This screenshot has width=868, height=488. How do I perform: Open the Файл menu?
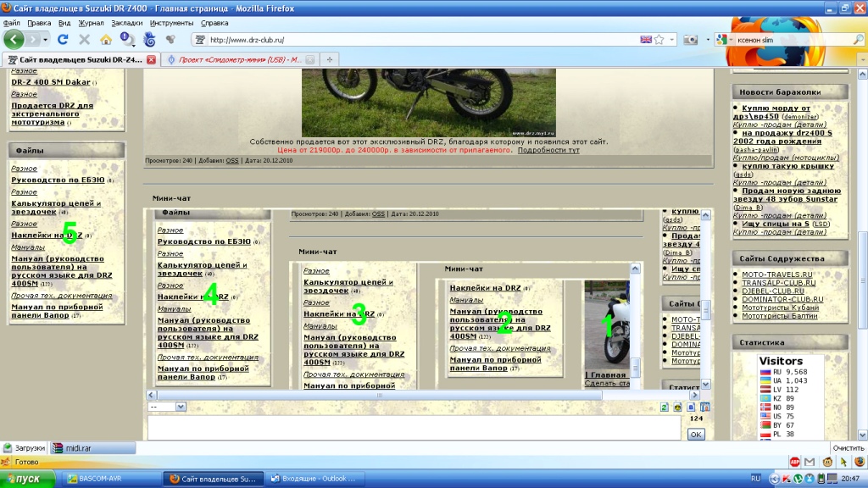pyautogui.click(x=12, y=23)
